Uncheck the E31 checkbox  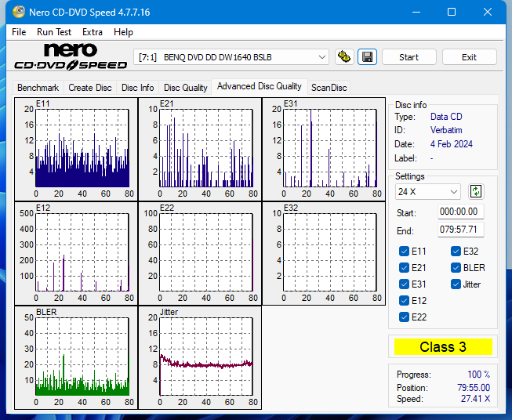(404, 284)
